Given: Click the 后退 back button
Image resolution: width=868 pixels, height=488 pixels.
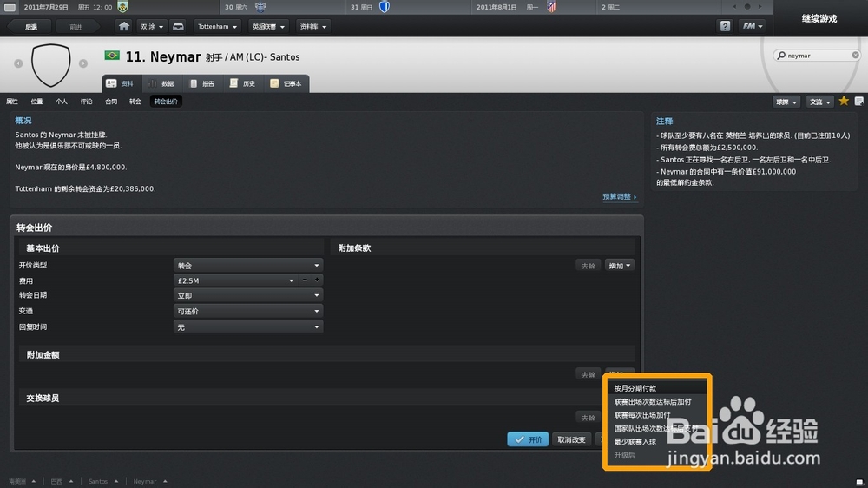Looking at the screenshot, I should 31,27.
